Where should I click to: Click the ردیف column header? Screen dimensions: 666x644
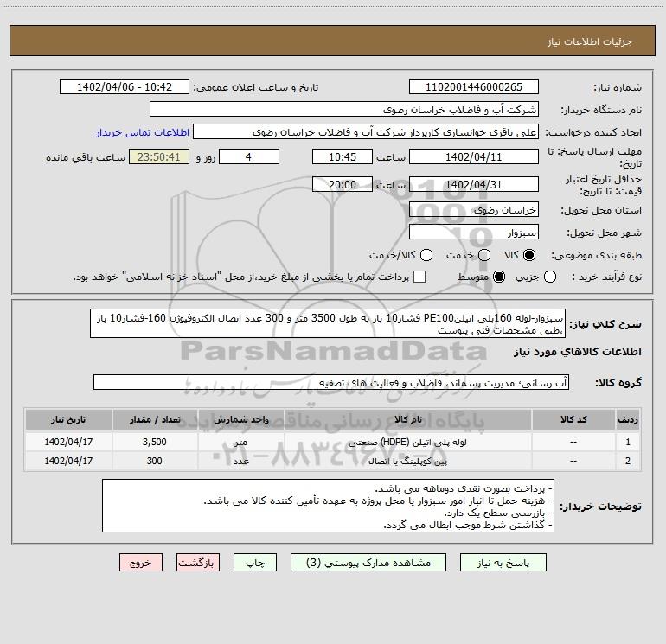click(x=628, y=419)
